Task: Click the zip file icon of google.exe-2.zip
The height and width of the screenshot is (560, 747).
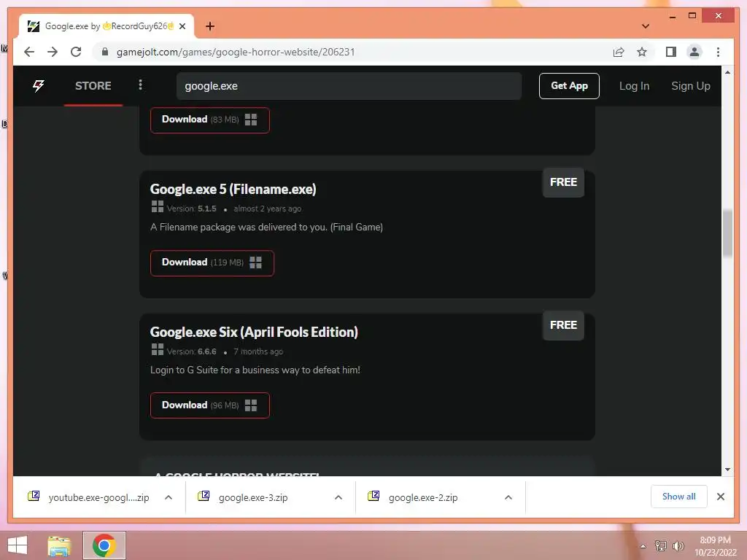Action: (373, 496)
